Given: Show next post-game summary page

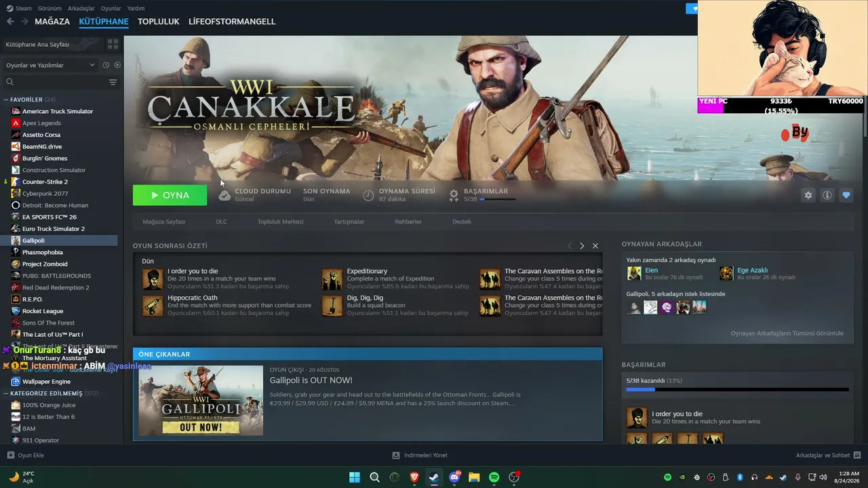Looking at the screenshot, I should [x=582, y=246].
